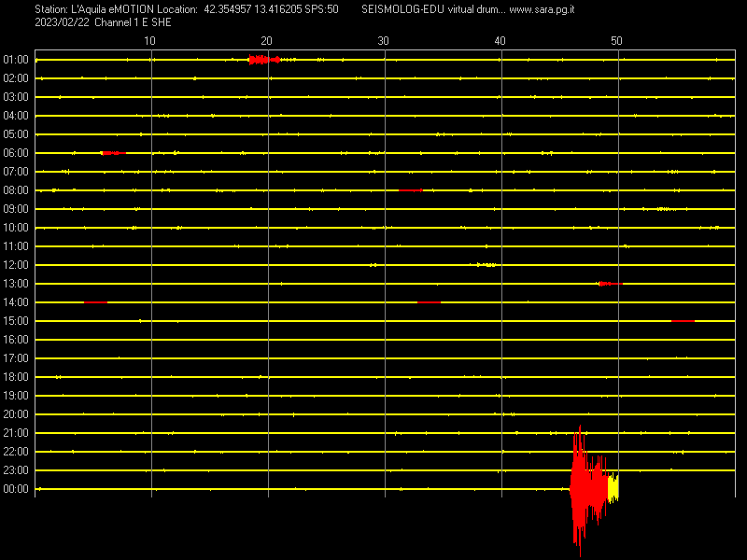Click the minute 30 axis label

(383, 41)
